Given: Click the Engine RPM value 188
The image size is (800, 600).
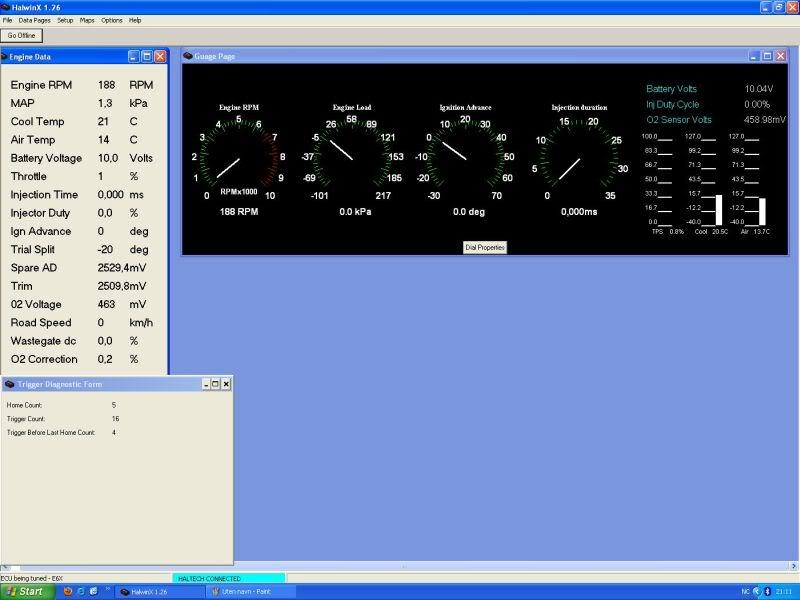Looking at the screenshot, I should pos(107,85).
